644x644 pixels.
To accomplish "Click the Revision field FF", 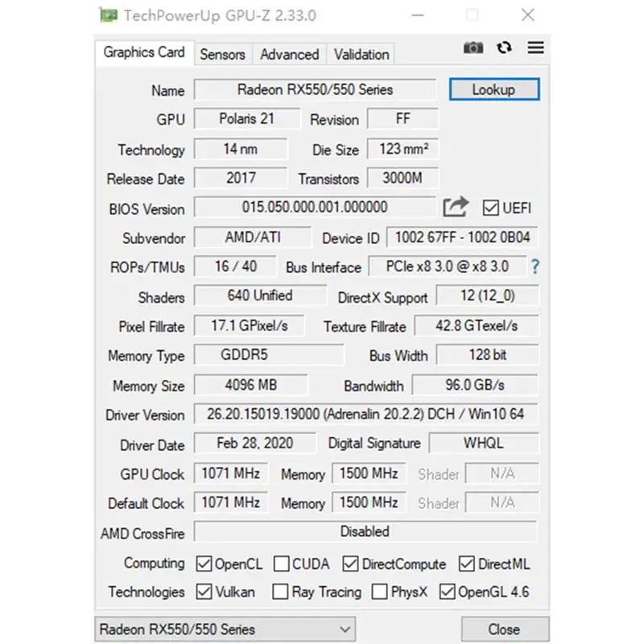I will 402,118.
